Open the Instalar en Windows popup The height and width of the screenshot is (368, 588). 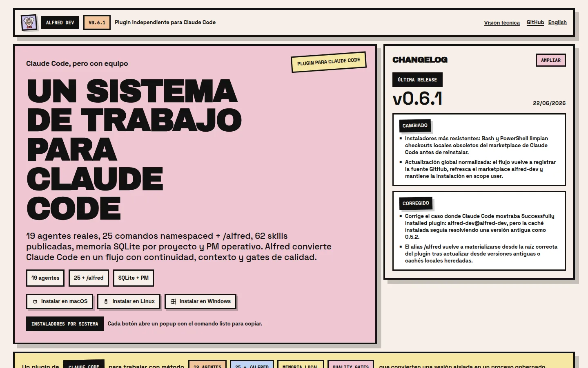click(x=200, y=301)
